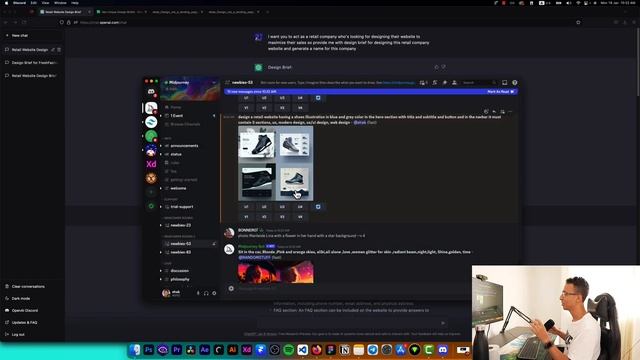Viewport: 640px width, 360px height.
Task: Expand arrow beside status channel
Action: 161,154
